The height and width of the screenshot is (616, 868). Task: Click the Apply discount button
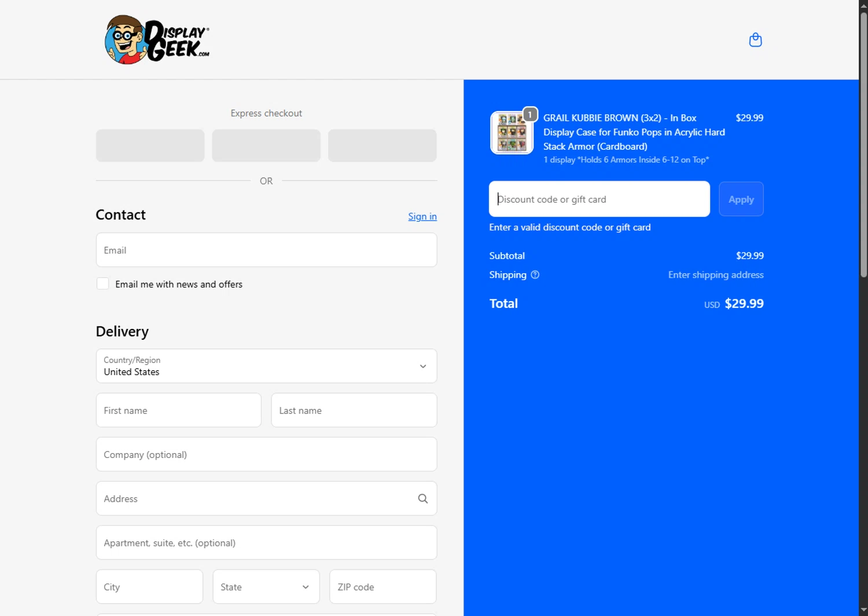coord(741,199)
